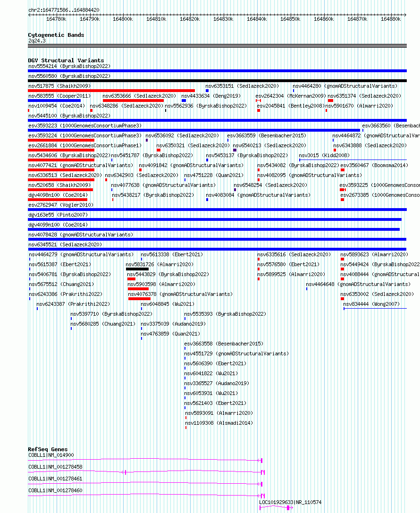Click esv3663559 (Besenbacher2015) variant
Image resolution: width=420 pixels, height=513 pixels.
[267, 135]
